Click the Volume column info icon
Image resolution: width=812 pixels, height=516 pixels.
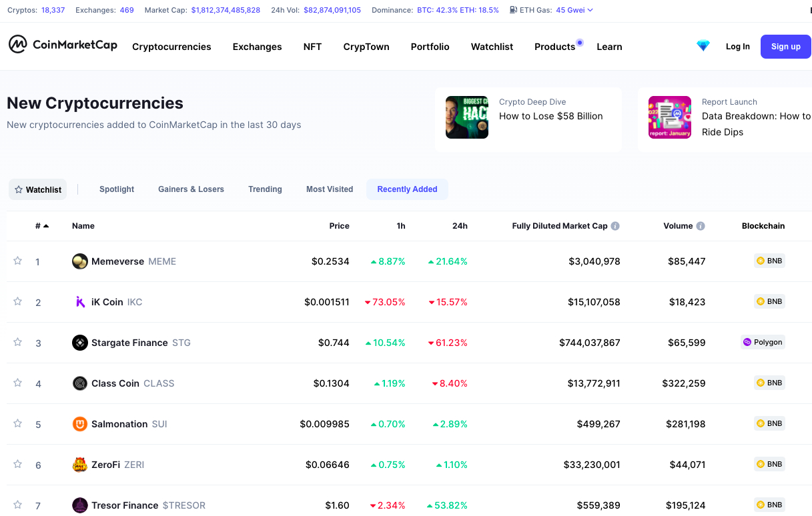[701, 226]
